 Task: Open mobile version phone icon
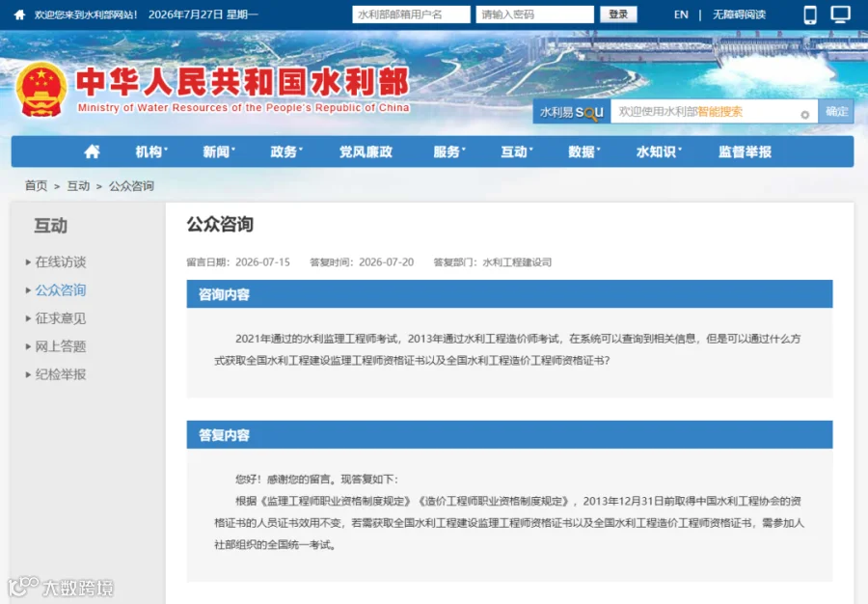[810, 14]
